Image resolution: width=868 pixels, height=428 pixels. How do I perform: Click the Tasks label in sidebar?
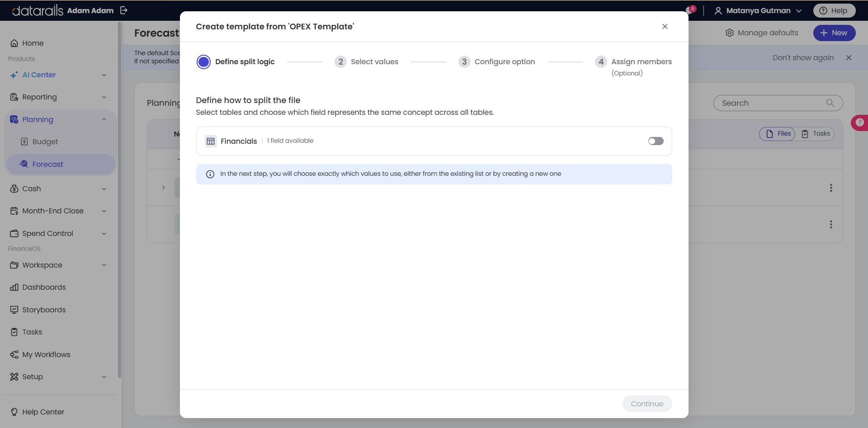pos(32,332)
